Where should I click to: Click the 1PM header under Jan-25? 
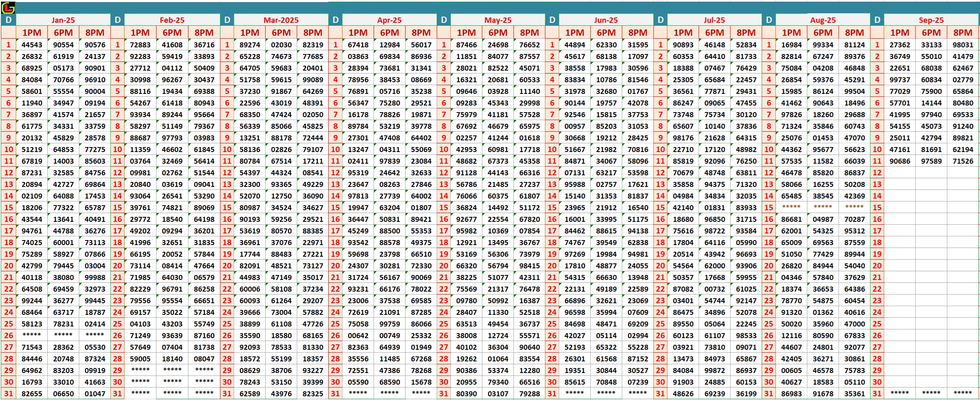(x=32, y=33)
